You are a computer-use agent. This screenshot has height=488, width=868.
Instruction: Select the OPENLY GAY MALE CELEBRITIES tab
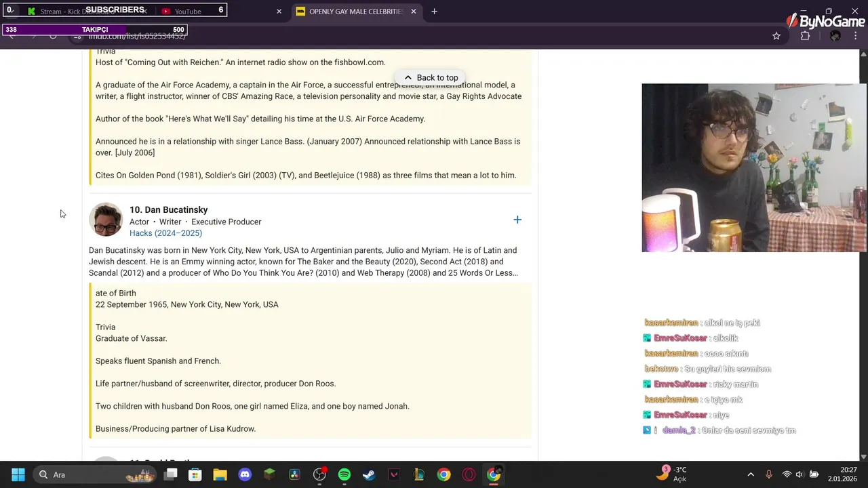coord(356,12)
